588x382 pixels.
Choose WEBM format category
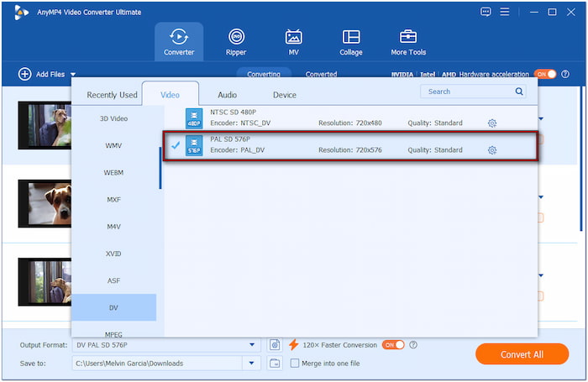coord(113,172)
